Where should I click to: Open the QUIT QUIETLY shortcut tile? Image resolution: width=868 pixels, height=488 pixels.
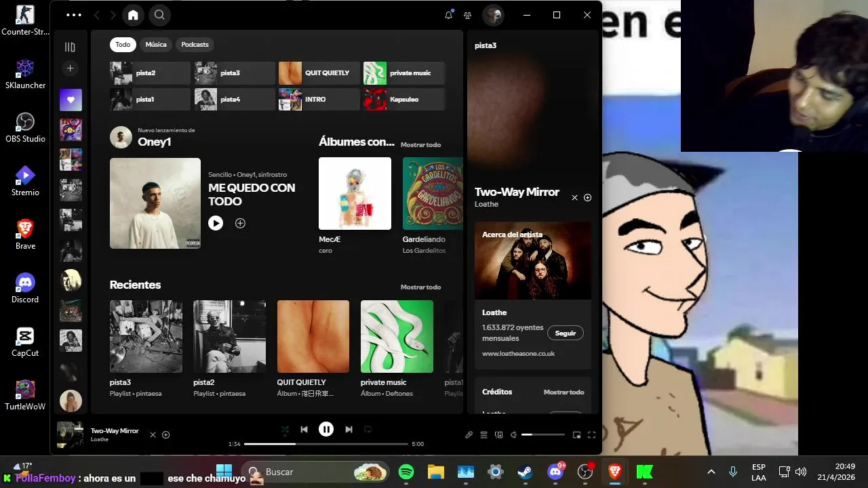point(319,73)
